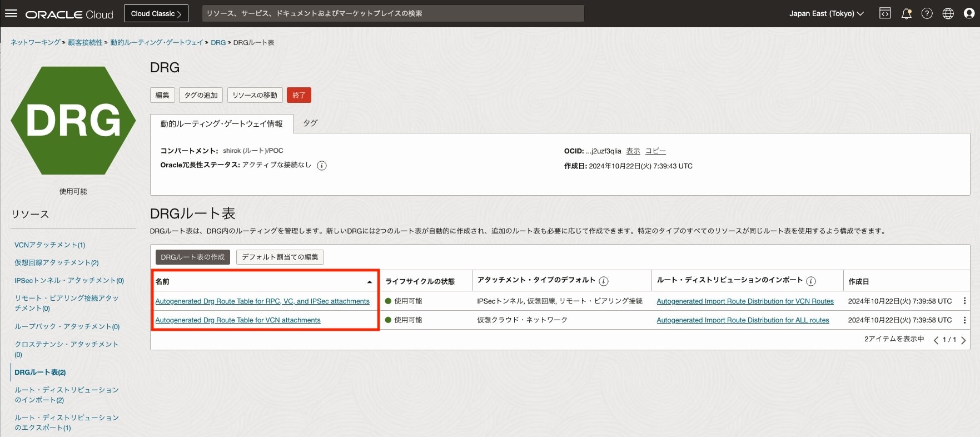Open the hamburger navigation menu
980x437 pixels.
tap(11, 13)
